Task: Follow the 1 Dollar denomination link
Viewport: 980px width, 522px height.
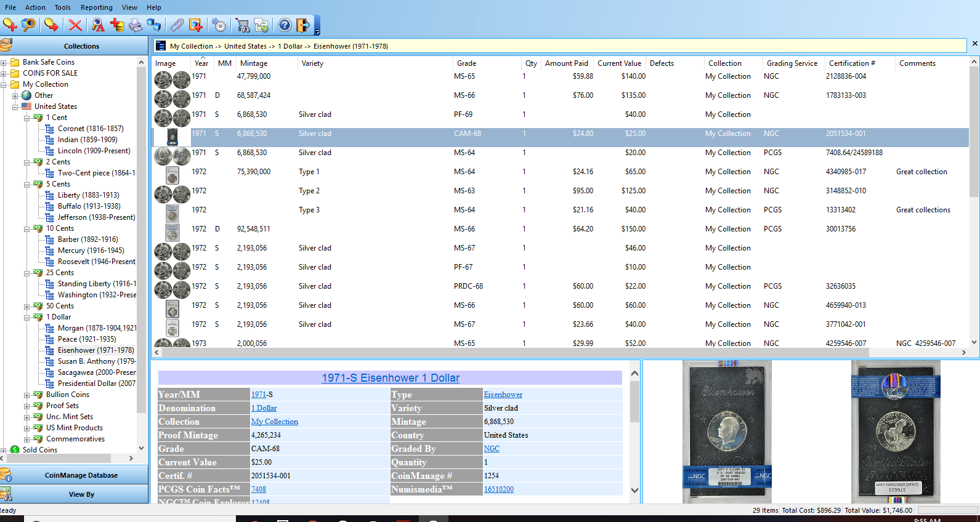Action: tap(264, 408)
